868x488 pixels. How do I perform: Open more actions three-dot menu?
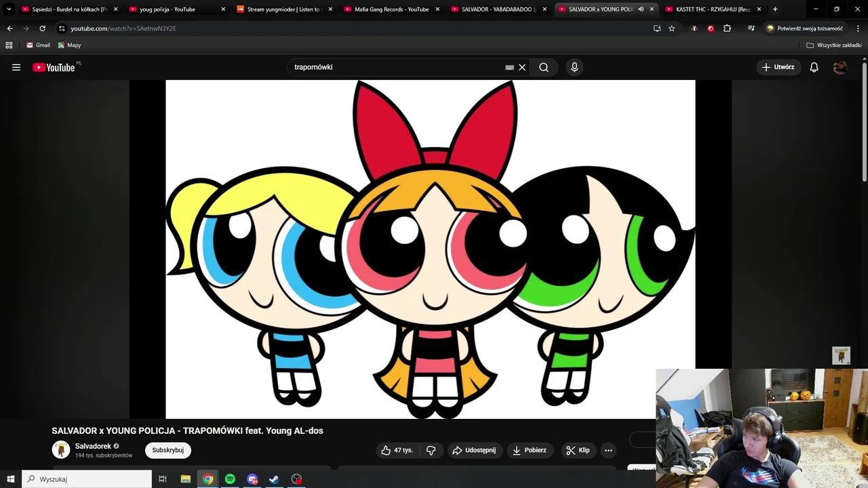[608, 450]
